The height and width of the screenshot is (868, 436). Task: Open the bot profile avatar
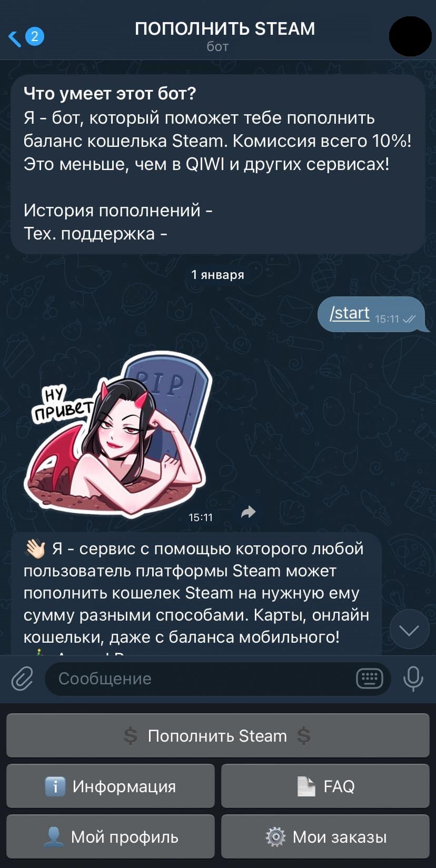[410, 36]
